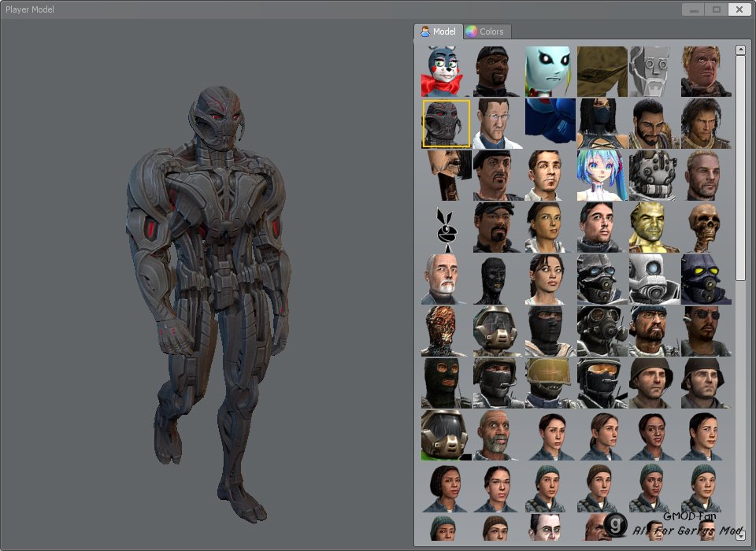Select the black ski mask grey scarf model
The width and height of the screenshot is (756, 551).
[550, 331]
